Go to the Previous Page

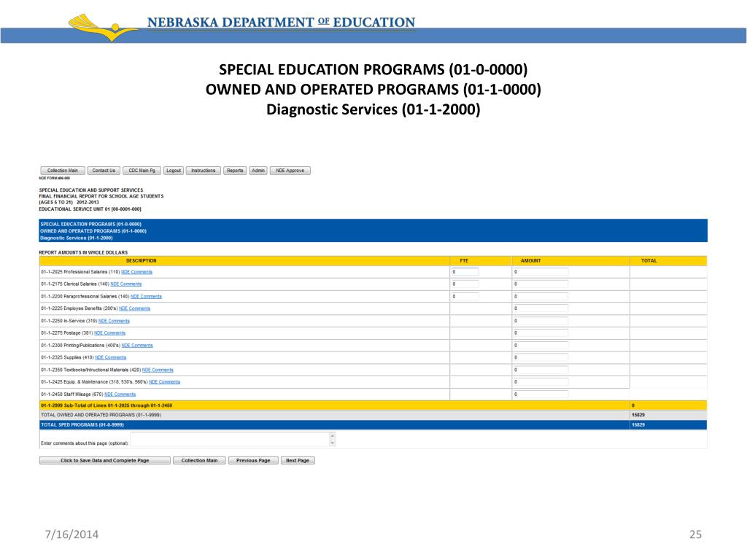pos(253,461)
